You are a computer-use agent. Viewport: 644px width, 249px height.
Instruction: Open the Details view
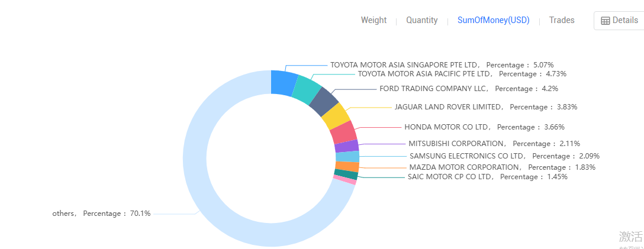coord(619,21)
